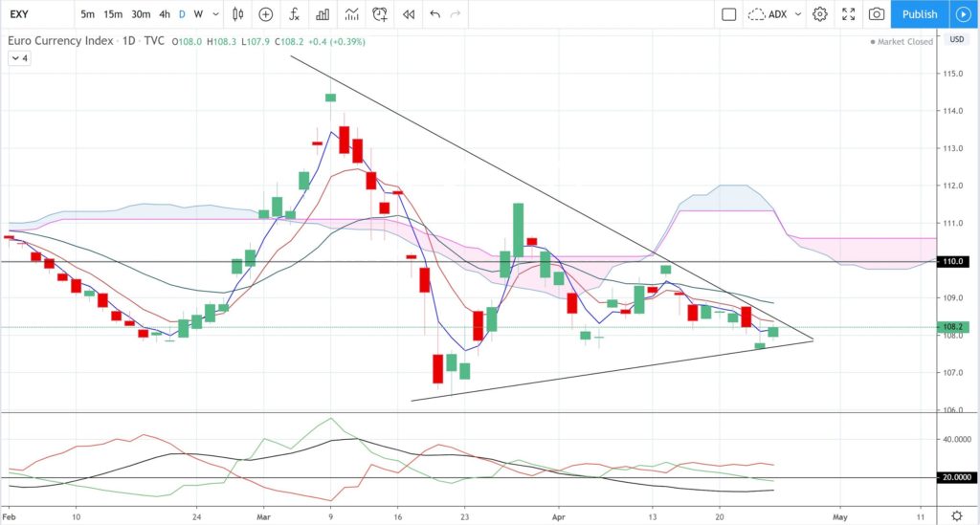Open the ADX saved layout cloud
The width and height of the screenshot is (980, 525).
768,13
